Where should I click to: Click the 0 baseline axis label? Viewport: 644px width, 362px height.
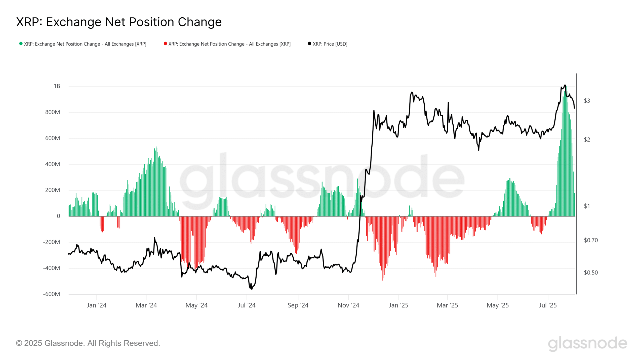coord(58,216)
